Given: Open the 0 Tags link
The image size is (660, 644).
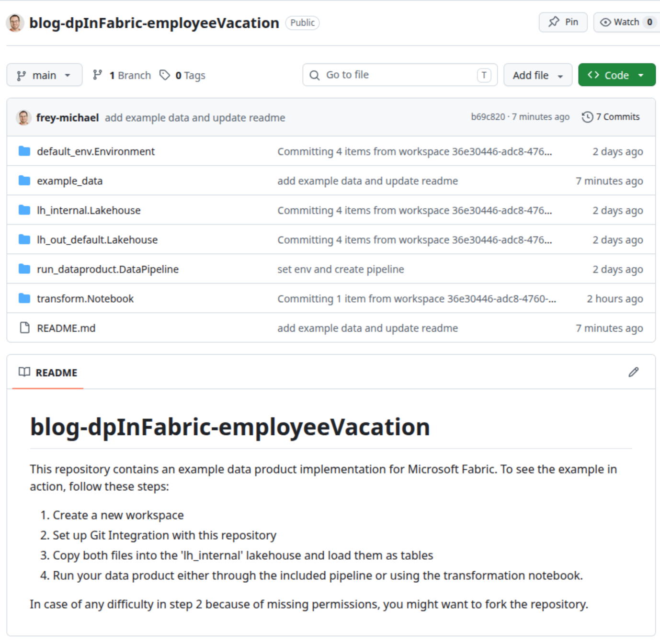Looking at the screenshot, I should [182, 75].
